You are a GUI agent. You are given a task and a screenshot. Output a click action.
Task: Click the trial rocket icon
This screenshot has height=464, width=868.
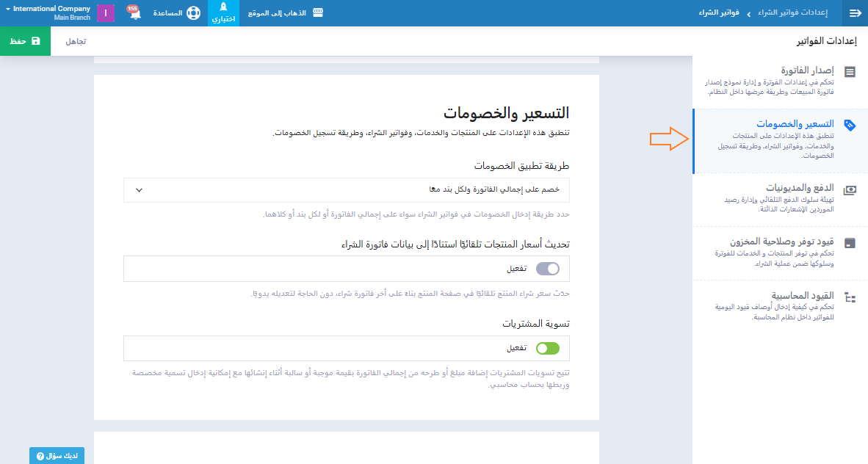coord(223,8)
